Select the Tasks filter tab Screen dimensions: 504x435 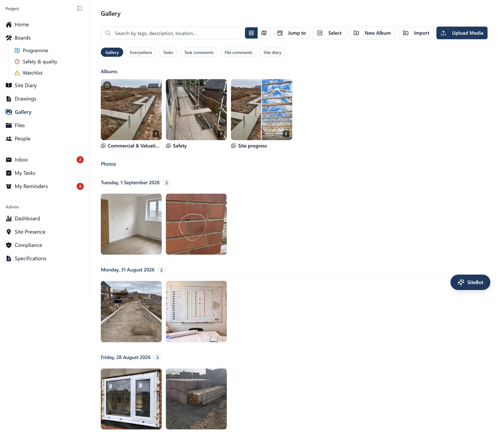coord(168,52)
